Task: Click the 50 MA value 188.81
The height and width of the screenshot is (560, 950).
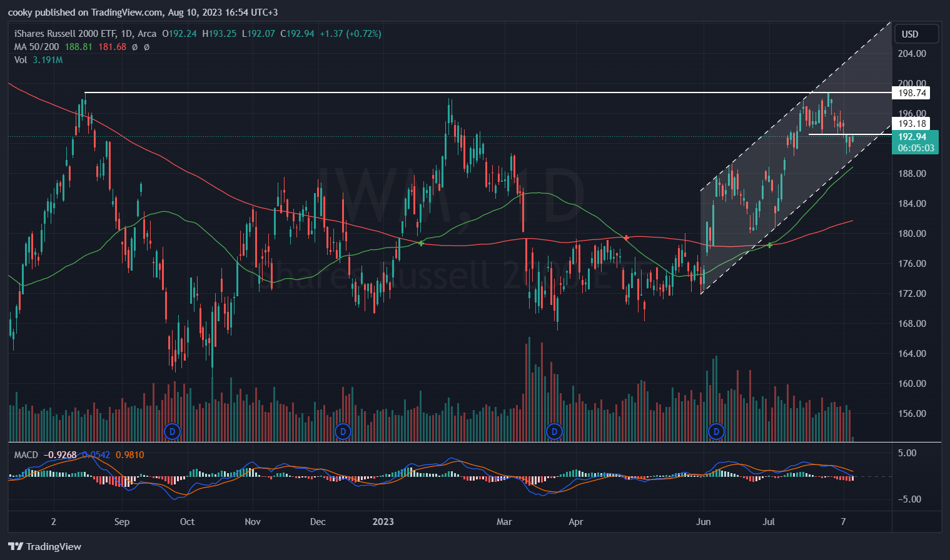Action: point(79,47)
